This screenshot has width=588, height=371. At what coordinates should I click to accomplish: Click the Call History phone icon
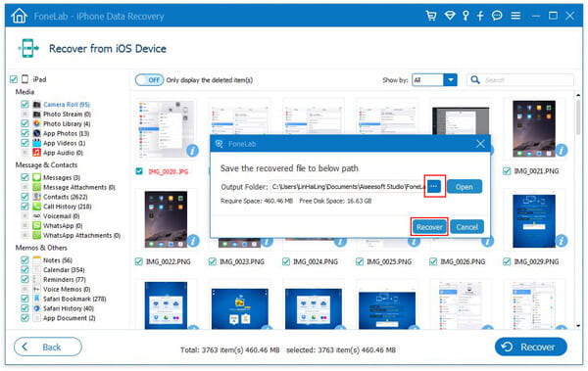[37, 207]
